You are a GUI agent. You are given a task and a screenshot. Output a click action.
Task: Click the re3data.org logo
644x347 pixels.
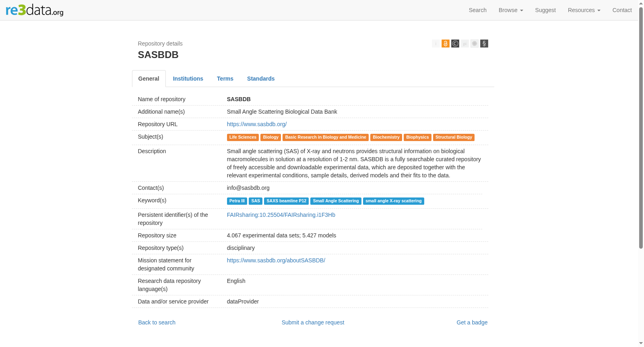[35, 10]
